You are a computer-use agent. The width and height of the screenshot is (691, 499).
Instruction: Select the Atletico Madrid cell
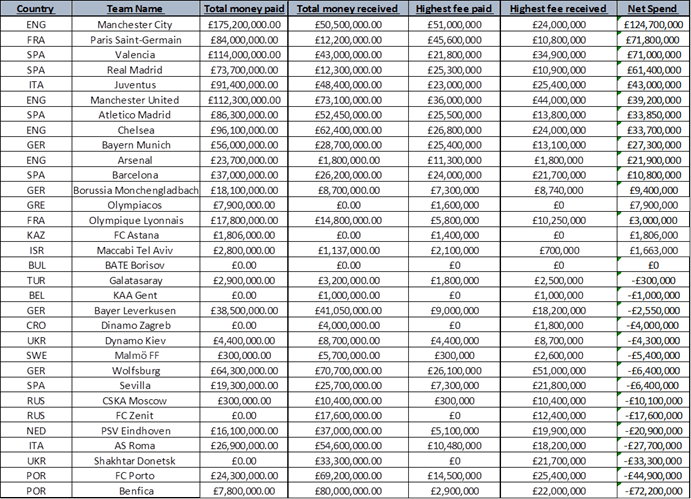point(135,115)
